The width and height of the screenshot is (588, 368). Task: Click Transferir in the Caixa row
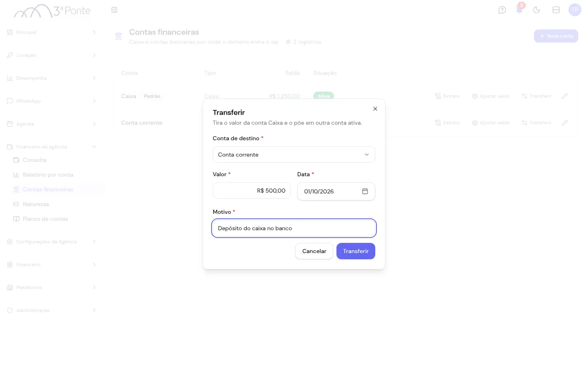(x=537, y=96)
